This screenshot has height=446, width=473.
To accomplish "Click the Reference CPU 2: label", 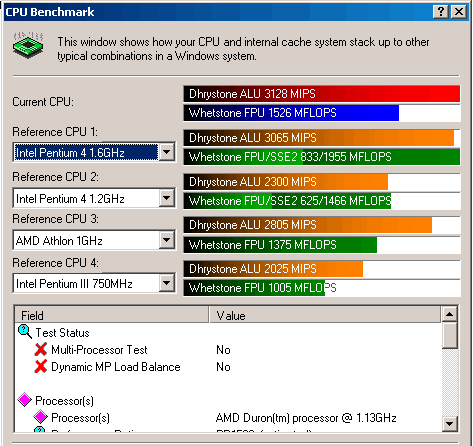I will coord(55,176).
